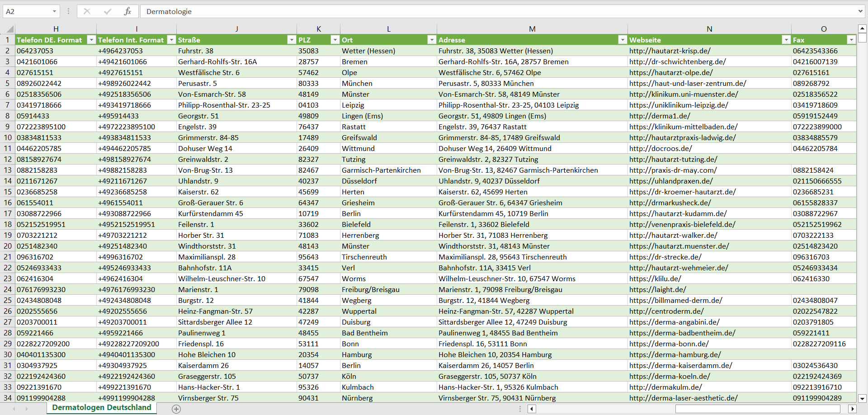Viewport: 868px width, 415px height.
Task: Click formula bar text Dermatologie
Action: [x=169, y=11]
